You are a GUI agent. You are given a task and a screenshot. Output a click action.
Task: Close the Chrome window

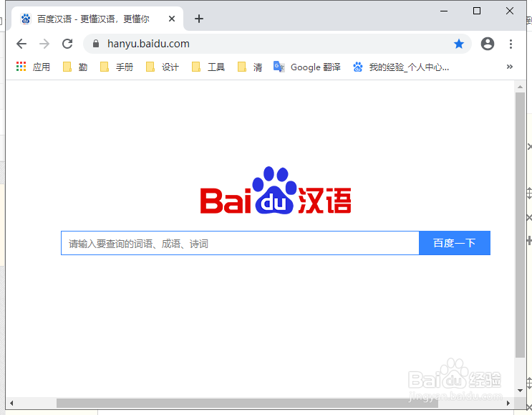pyautogui.click(x=510, y=11)
